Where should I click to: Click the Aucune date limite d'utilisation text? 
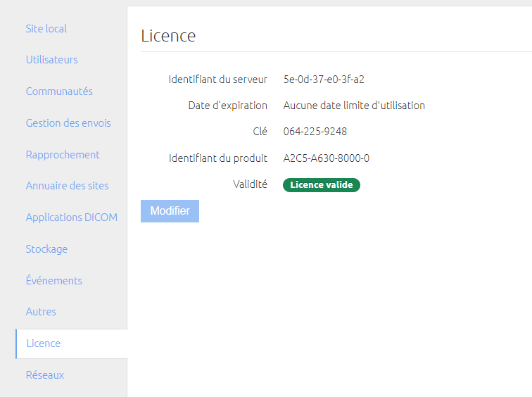(x=354, y=106)
